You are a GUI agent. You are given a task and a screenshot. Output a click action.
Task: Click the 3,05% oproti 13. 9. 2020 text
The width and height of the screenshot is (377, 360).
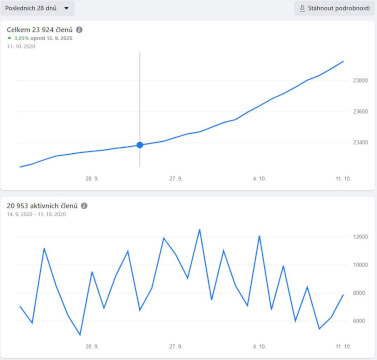tap(43, 38)
